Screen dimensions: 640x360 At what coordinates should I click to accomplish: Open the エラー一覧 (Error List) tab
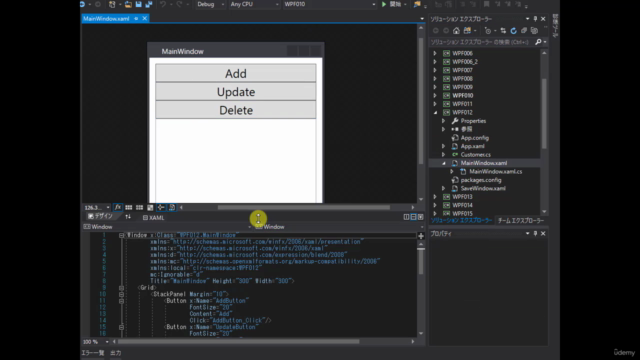click(93, 353)
